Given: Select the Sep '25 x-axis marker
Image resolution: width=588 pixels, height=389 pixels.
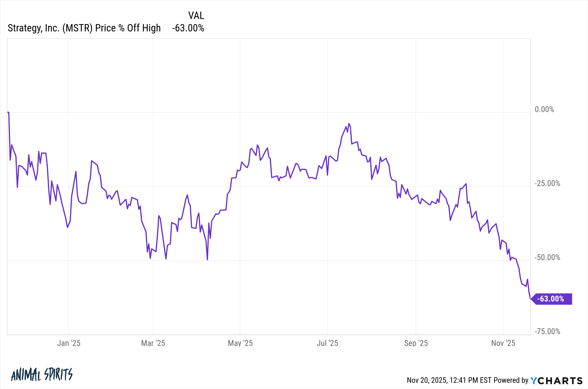Looking at the screenshot, I should (x=416, y=343).
